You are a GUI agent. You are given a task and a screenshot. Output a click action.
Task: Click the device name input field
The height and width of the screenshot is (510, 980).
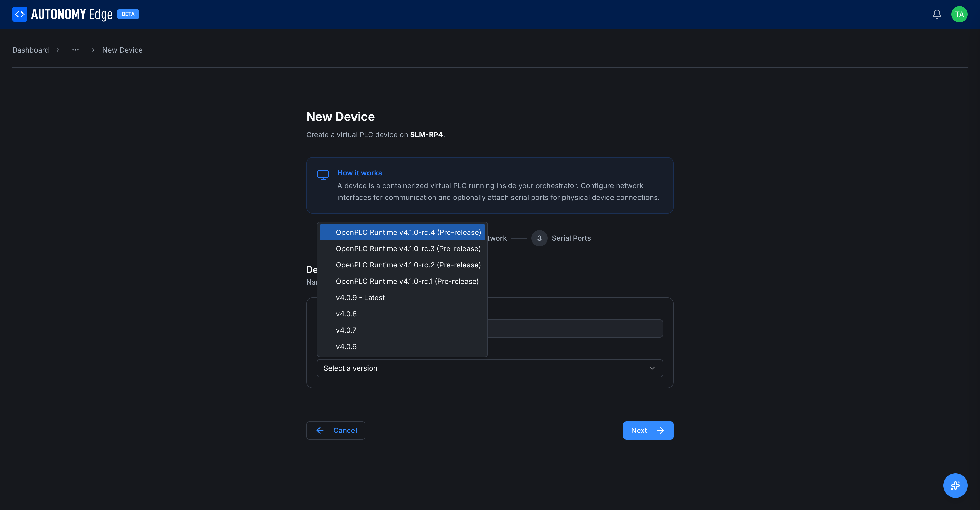[575, 328]
